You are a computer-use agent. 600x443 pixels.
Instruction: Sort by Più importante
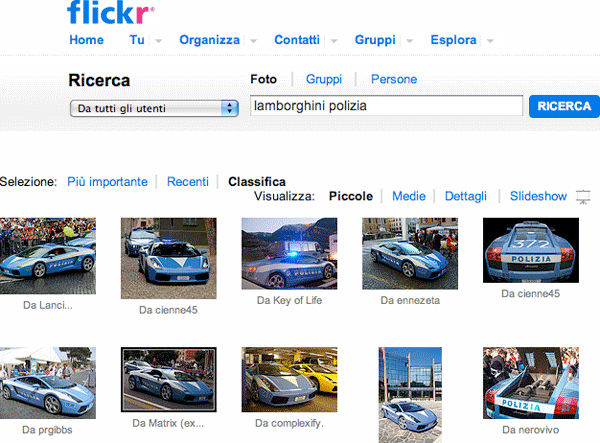click(107, 182)
